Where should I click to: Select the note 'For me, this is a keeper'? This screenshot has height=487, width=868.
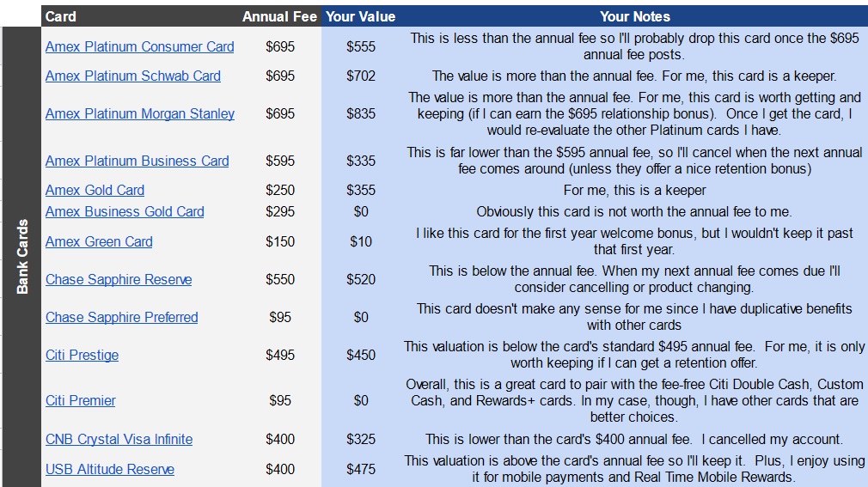coord(634,190)
